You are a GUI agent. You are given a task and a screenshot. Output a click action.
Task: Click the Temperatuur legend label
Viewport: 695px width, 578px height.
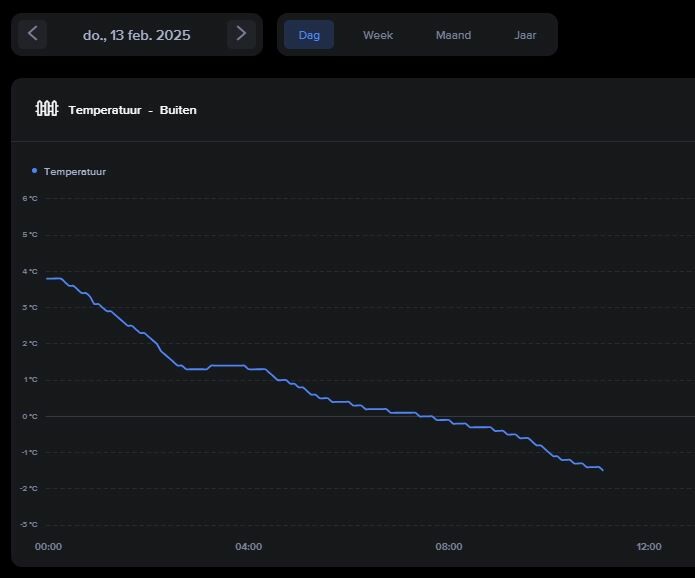point(75,172)
